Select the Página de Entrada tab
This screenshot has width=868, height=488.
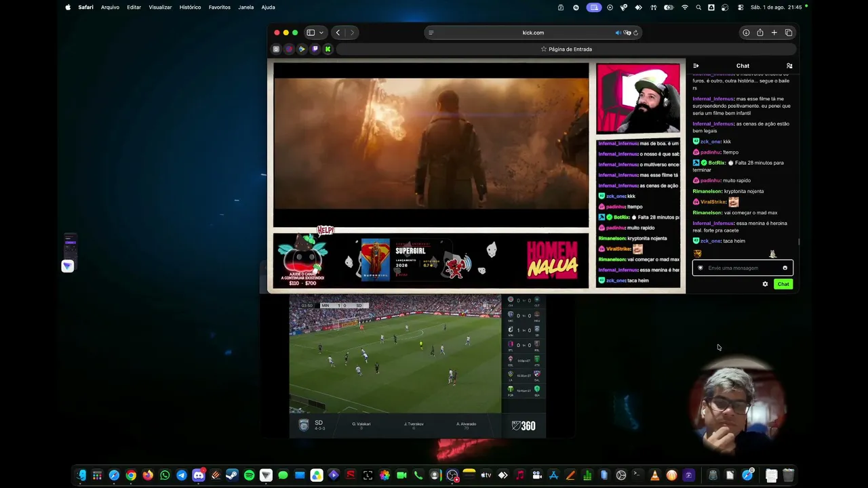(x=566, y=49)
